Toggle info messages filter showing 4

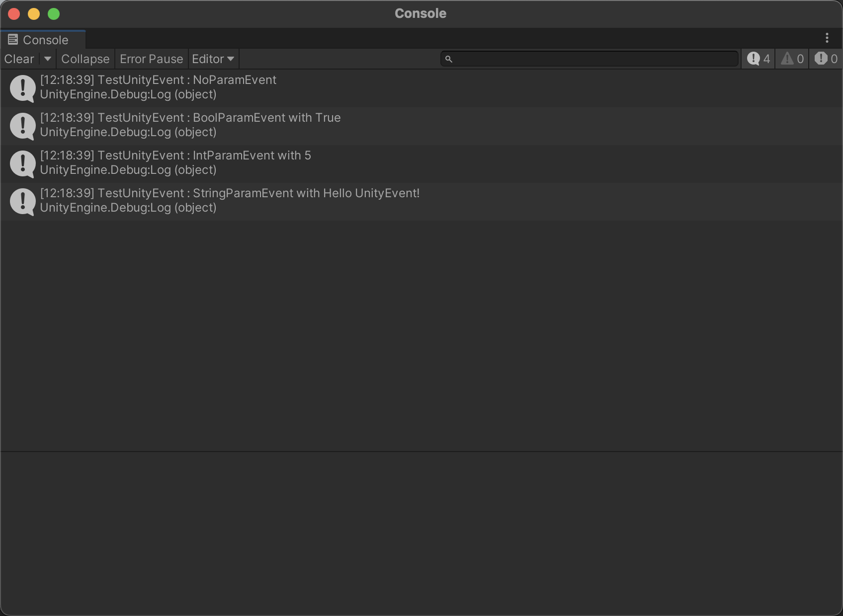point(758,59)
